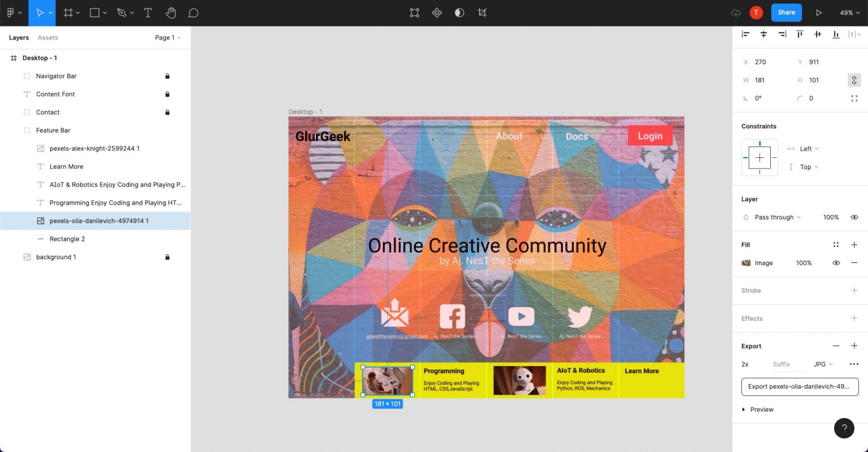Click the Export pexels-olia-danilevich button
This screenshot has width=868, height=452.
(799, 387)
